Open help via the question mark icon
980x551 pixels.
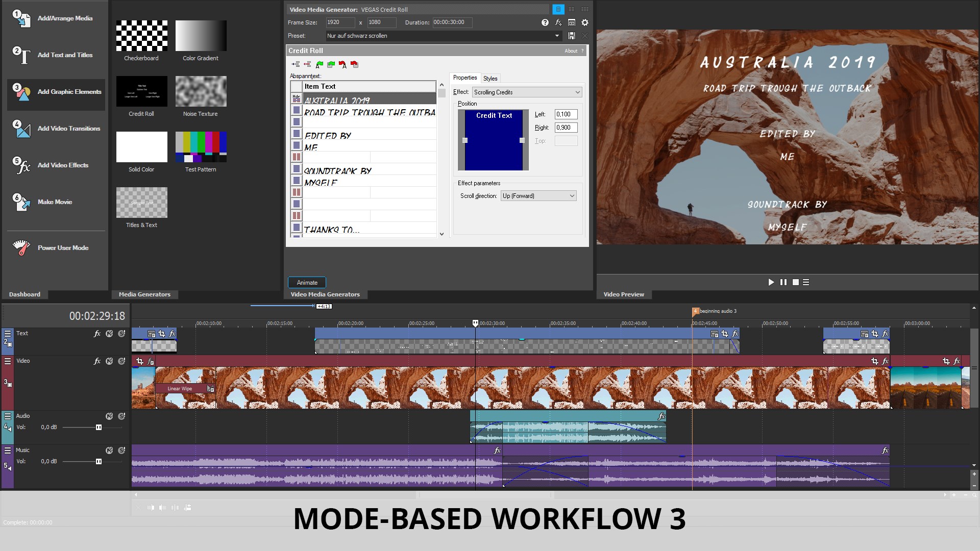[544, 22]
